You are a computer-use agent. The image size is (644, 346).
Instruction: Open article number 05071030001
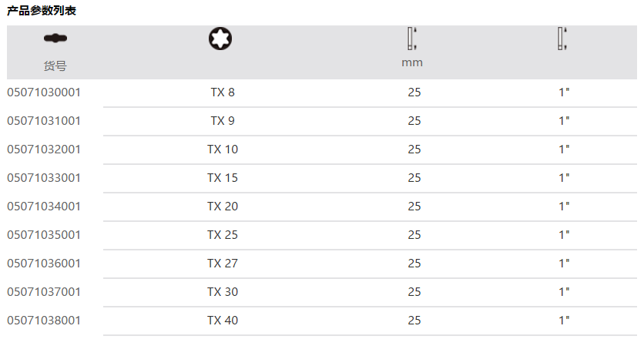[44, 92]
